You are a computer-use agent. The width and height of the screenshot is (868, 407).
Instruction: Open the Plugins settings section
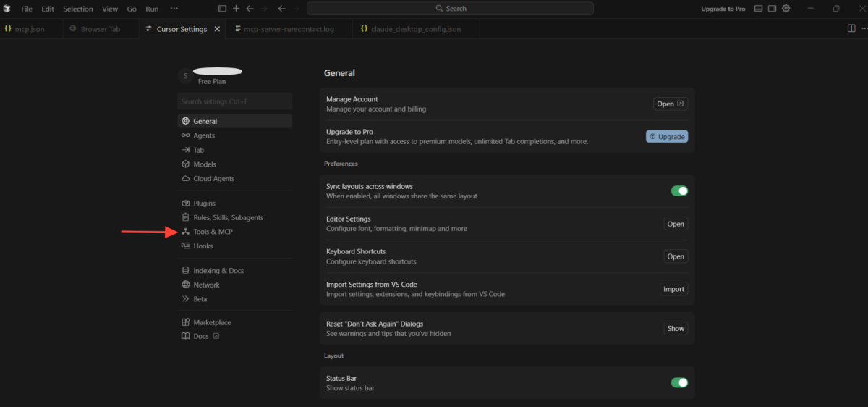click(204, 204)
